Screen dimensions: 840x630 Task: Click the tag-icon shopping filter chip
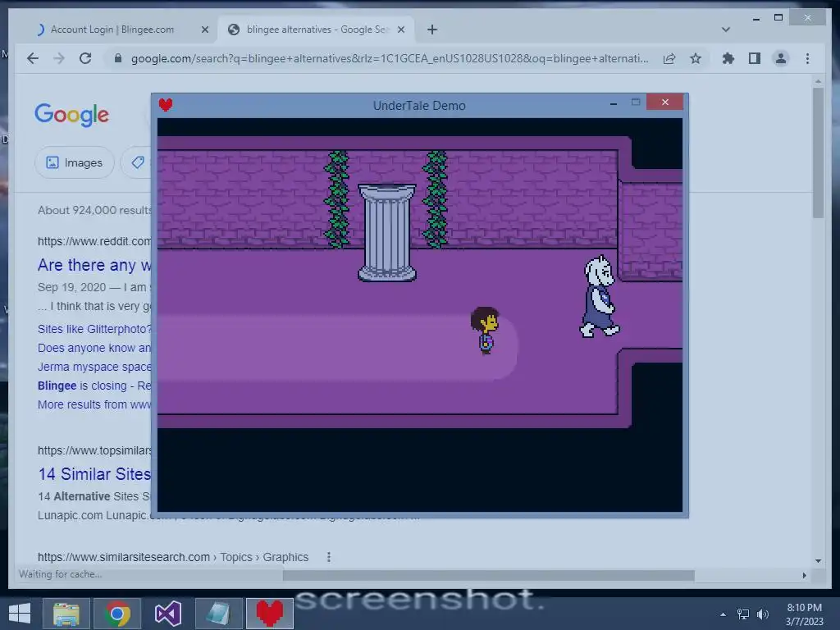point(137,162)
